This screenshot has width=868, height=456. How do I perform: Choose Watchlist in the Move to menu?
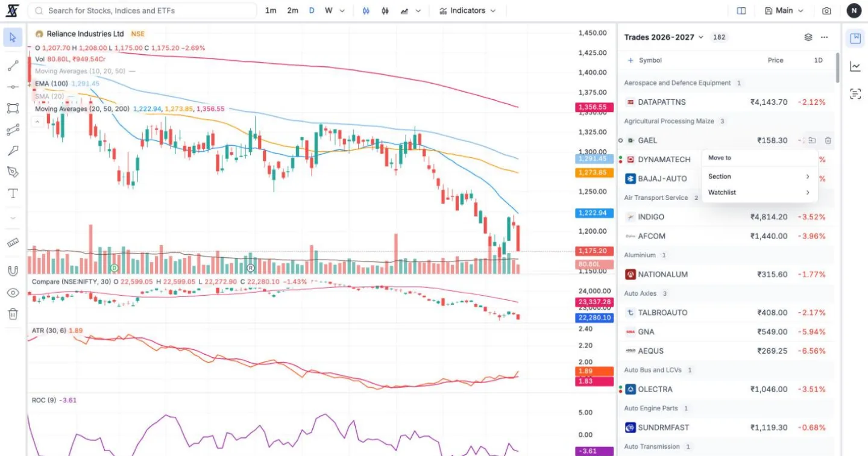759,193
